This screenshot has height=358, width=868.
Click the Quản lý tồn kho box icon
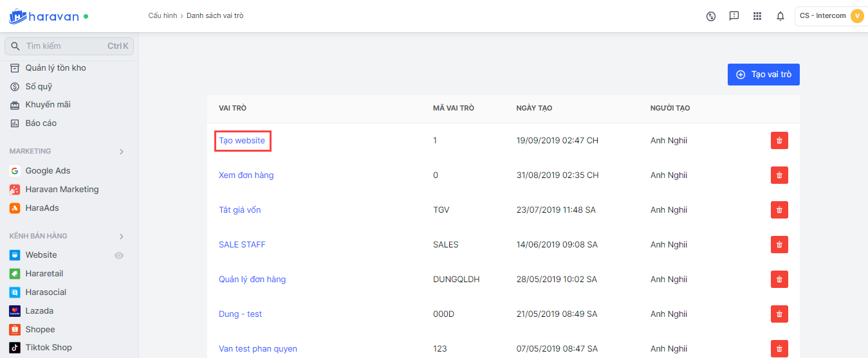pyautogui.click(x=15, y=68)
